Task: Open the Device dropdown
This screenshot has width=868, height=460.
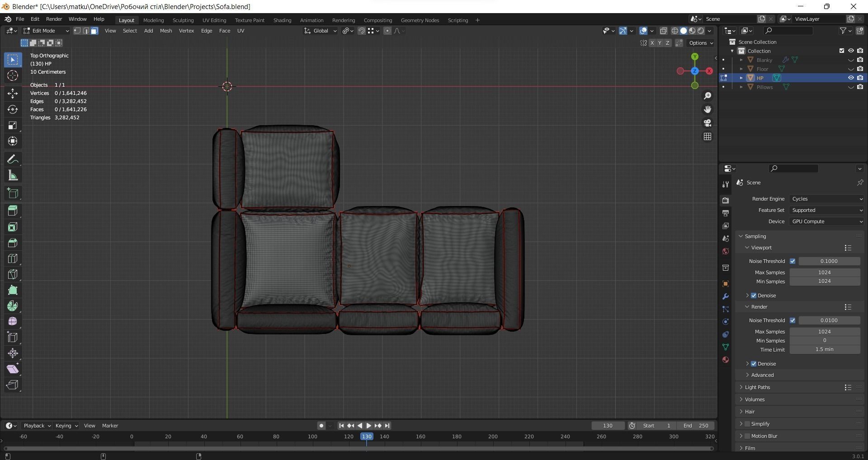Action: click(827, 221)
